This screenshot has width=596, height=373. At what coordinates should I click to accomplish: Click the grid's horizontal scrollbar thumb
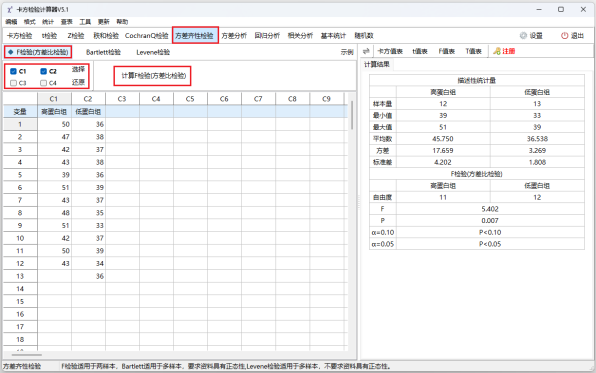click(27, 355)
